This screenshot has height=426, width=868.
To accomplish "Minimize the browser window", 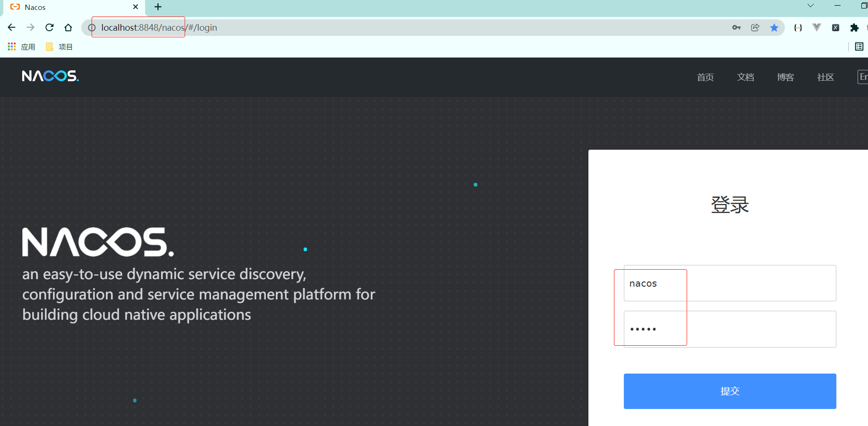I will tap(837, 6).
